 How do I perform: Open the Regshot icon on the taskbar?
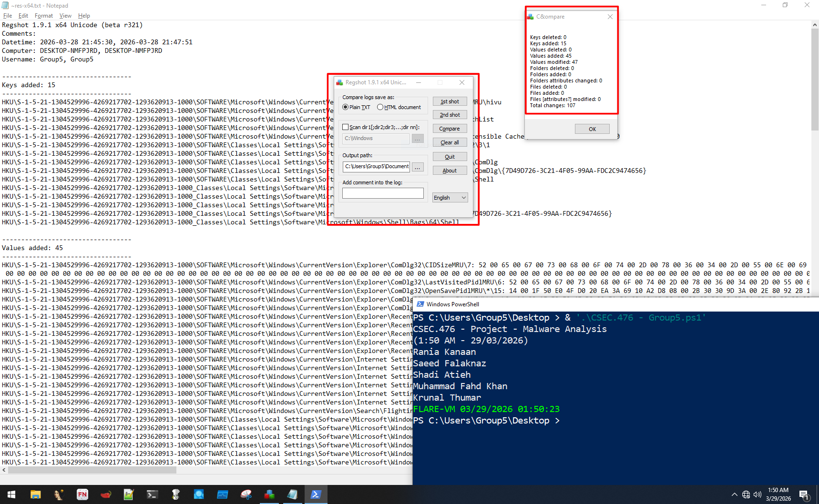click(x=269, y=494)
